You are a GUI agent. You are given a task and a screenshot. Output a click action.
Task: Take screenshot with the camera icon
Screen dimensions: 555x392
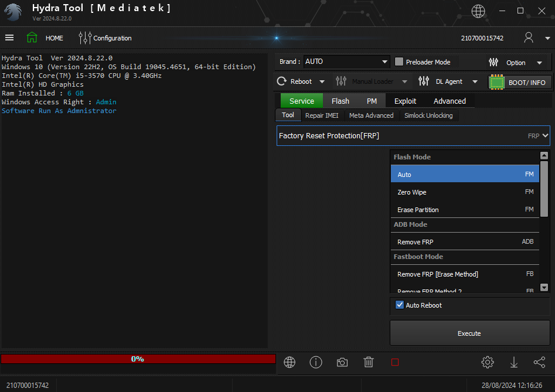coord(342,362)
